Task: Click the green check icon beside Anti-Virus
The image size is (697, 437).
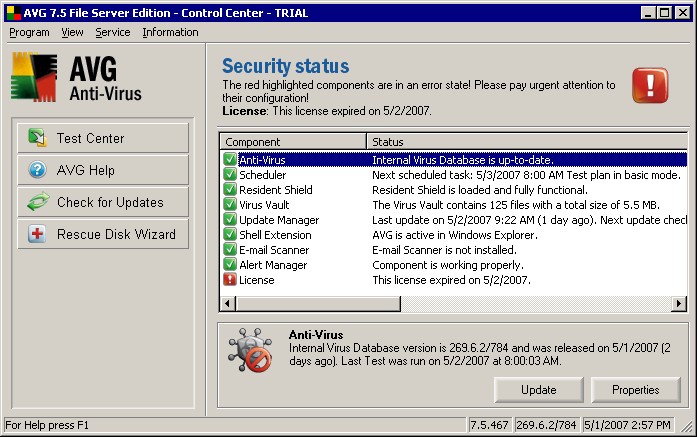Action: point(230,159)
